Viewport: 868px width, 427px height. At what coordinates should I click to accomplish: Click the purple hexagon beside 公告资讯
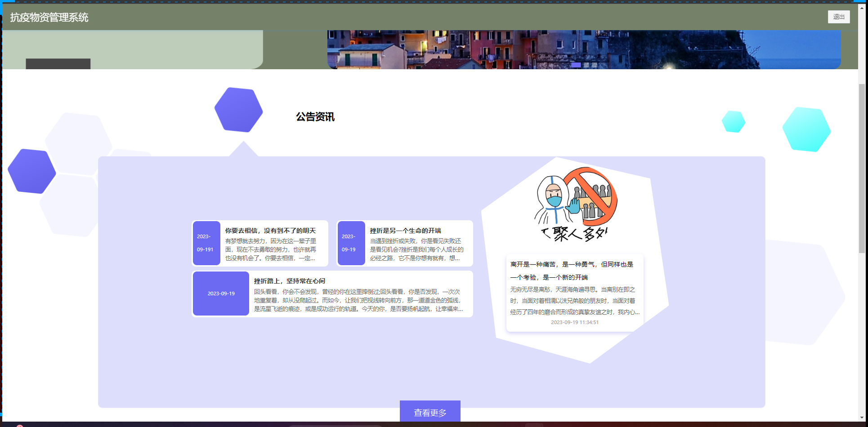pos(238,110)
